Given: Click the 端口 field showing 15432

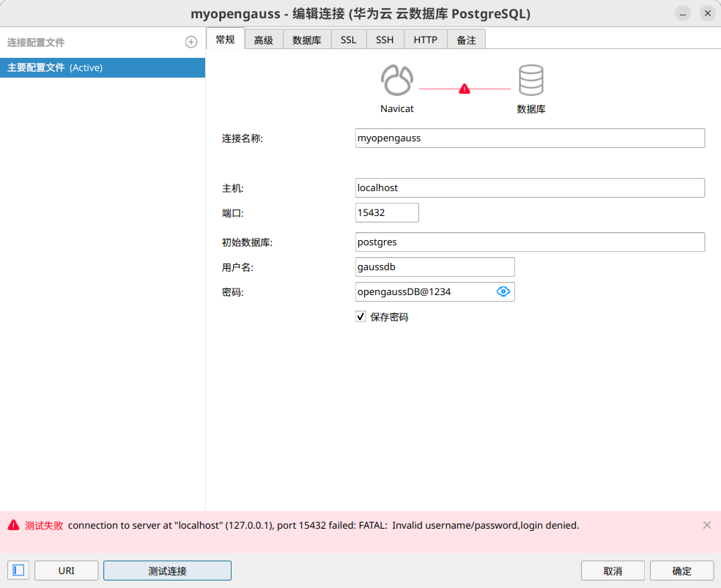Looking at the screenshot, I should (x=387, y=212).
